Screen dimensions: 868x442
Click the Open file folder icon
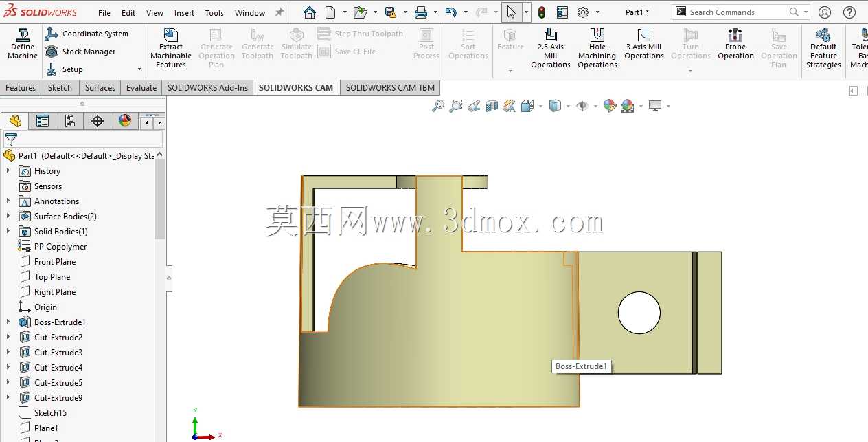coord(360,12)
